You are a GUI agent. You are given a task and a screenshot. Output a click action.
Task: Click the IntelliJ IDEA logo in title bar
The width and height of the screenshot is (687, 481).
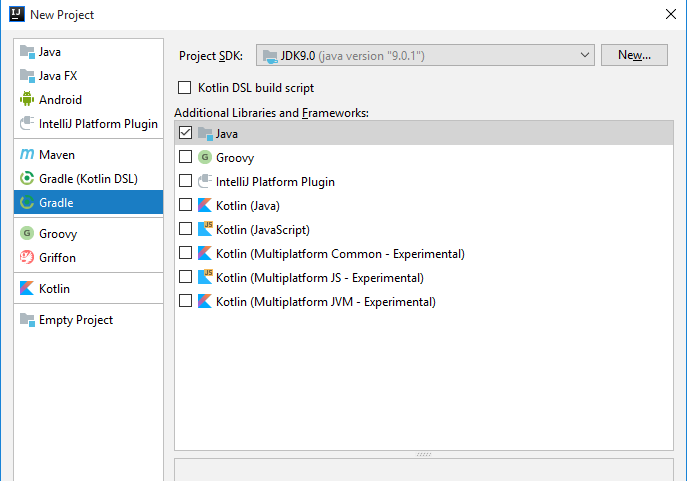(17, 14)
